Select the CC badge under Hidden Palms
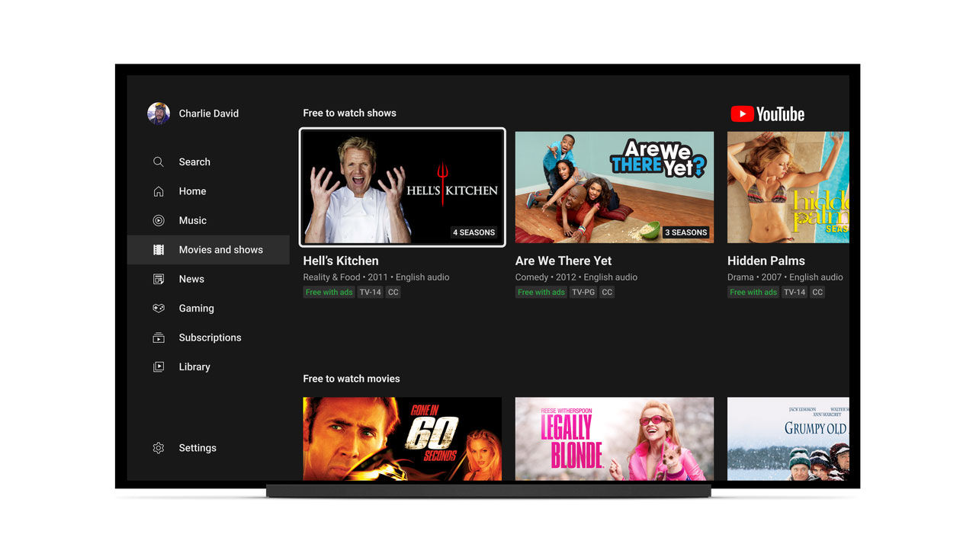The height and width of the screenshot is (560, 976). pyautogui.click(x=817, y=292)
